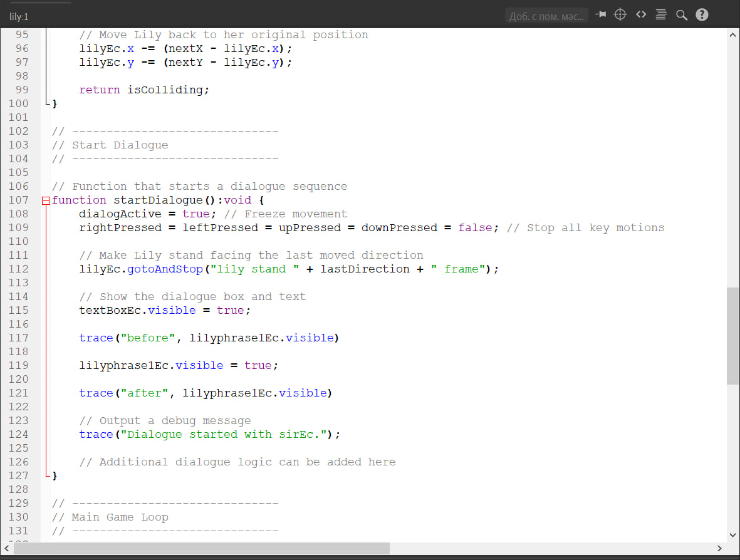Select the lily:1 script tab
This screenshot has height=560, width=740.
pos(19,16)
